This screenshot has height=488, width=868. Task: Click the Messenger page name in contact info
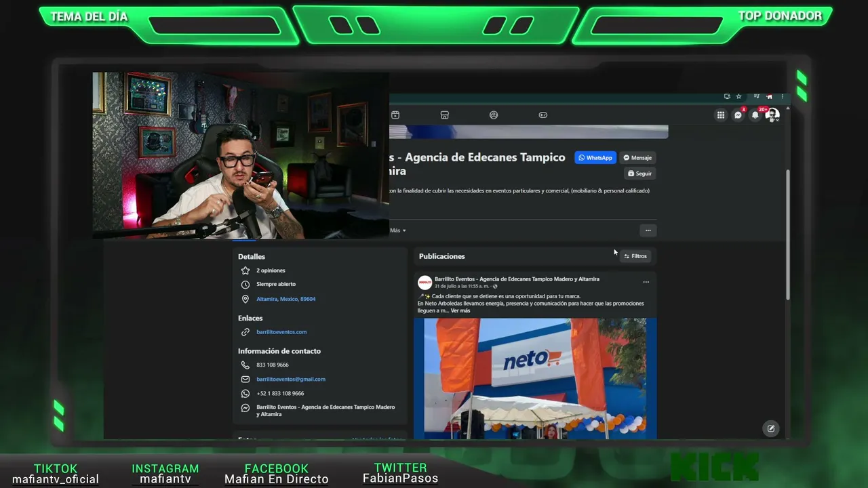point(325,411)
